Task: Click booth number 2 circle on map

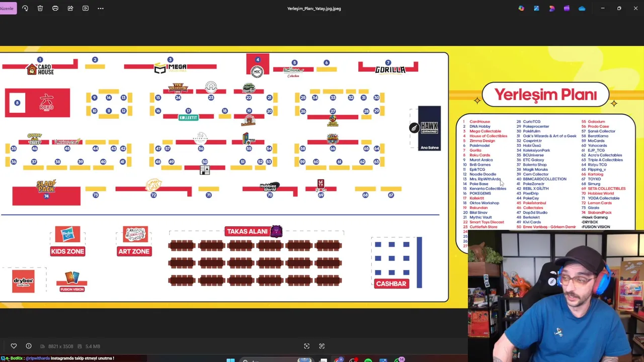Action: tap(95, 60)
